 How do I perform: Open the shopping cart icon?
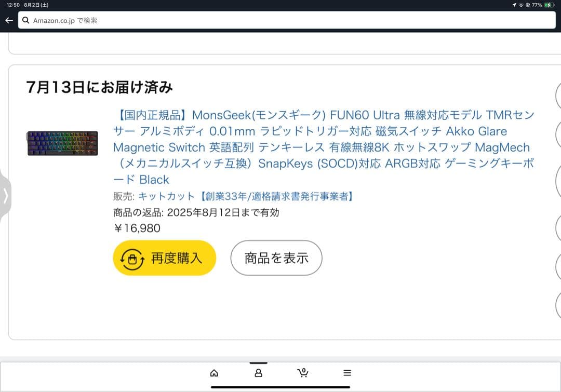coord(302,372)
